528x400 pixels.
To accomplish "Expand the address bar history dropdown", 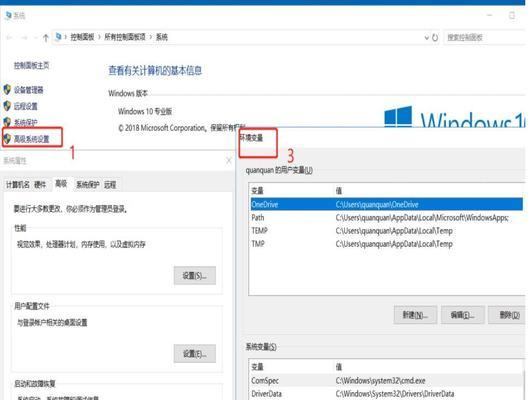I will [x=426, y=38].
